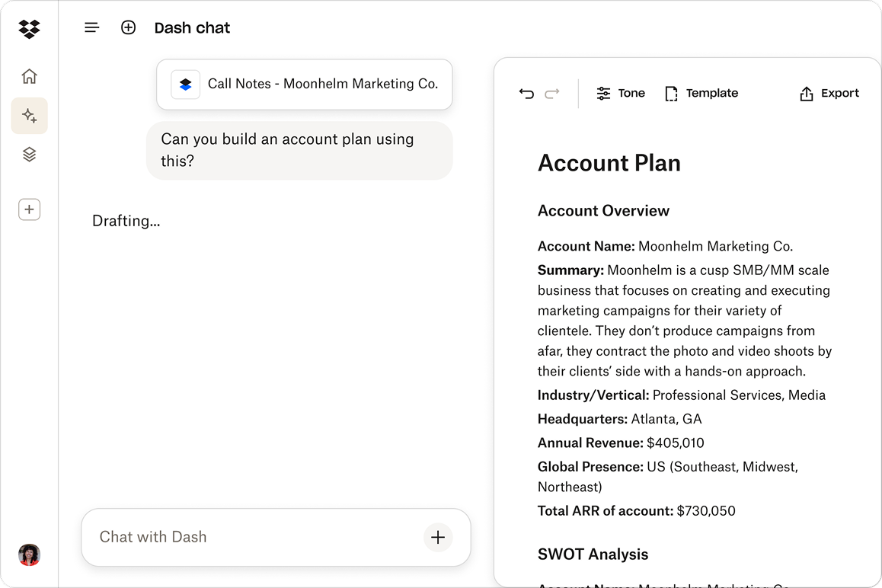Screen dimensions: 882x588
Task: Click the Drafting... status text
Action: pyautogui.click(x=126, y=221)
